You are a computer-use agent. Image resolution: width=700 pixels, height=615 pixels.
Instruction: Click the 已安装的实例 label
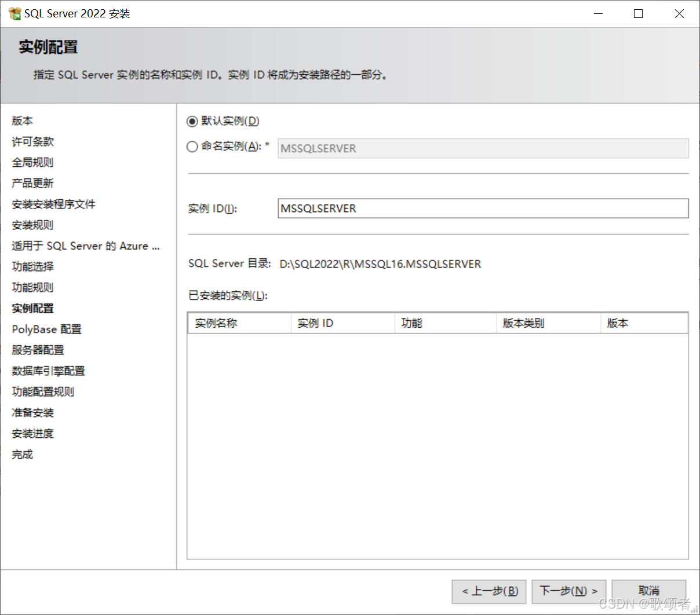pos(228,296)
